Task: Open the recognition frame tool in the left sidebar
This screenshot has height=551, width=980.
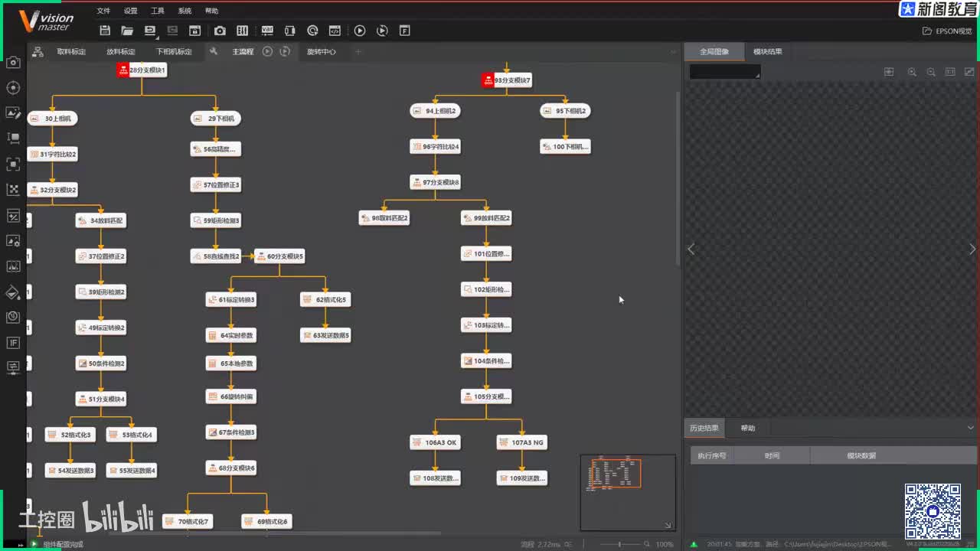Action: pos(13,164)
